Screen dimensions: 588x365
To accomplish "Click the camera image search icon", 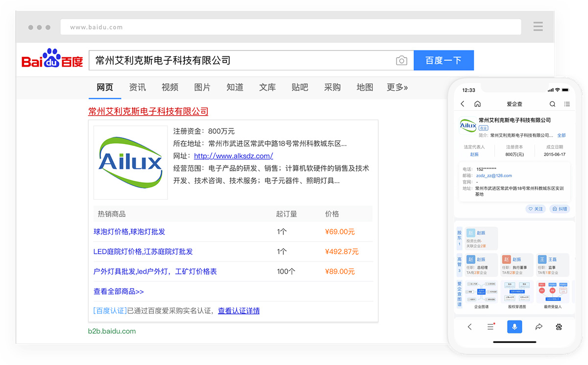I will pos(401,61).
